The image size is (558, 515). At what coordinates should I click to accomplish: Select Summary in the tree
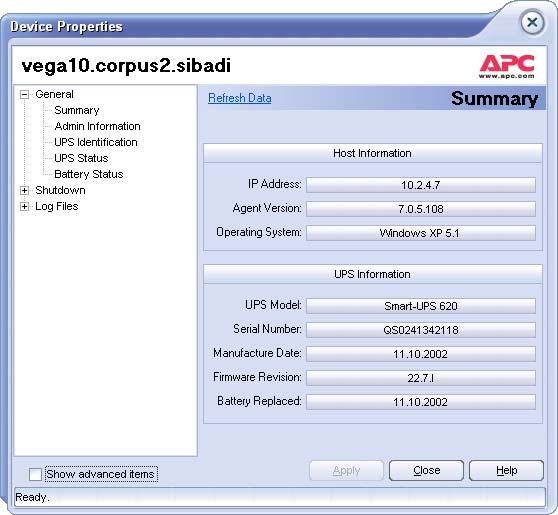click(x=77, y=110)
